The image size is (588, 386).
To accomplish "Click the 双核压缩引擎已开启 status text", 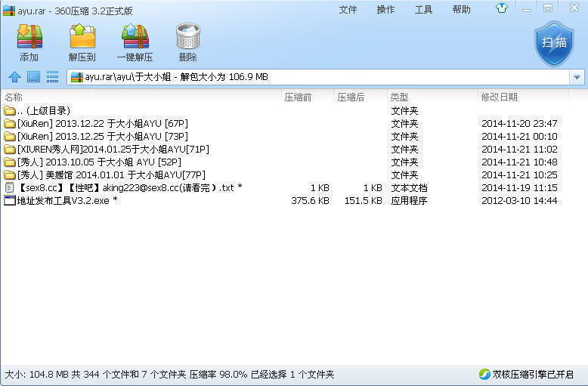I will 533,374.
